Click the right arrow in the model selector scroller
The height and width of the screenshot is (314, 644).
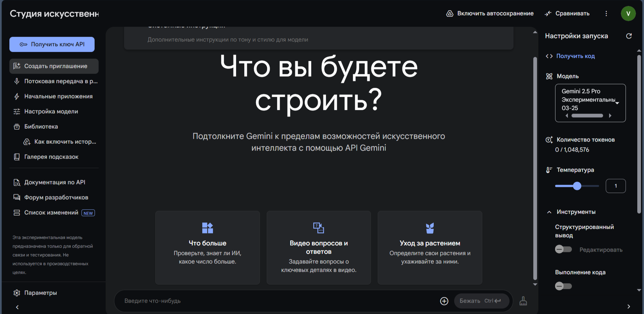tap(610, 116)
